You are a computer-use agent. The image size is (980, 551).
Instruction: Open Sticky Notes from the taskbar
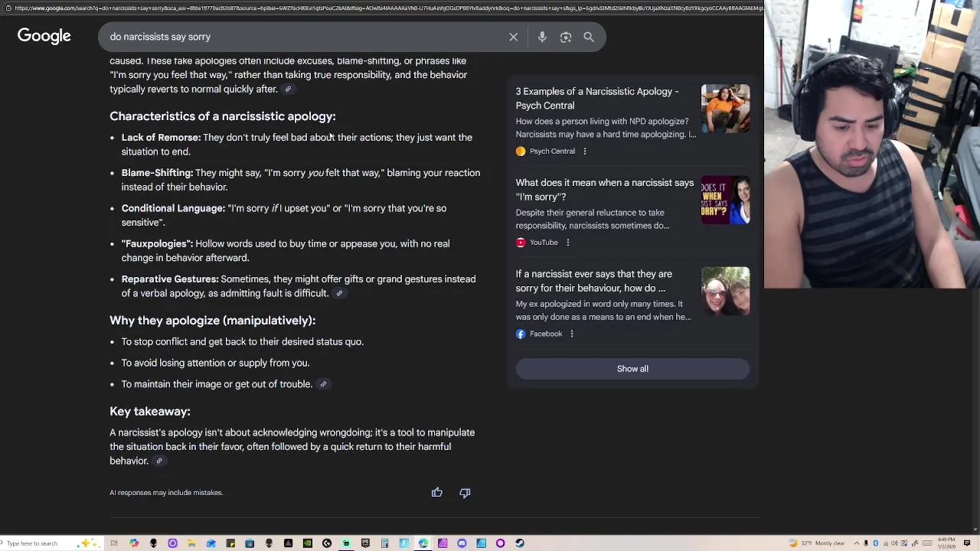230,543
